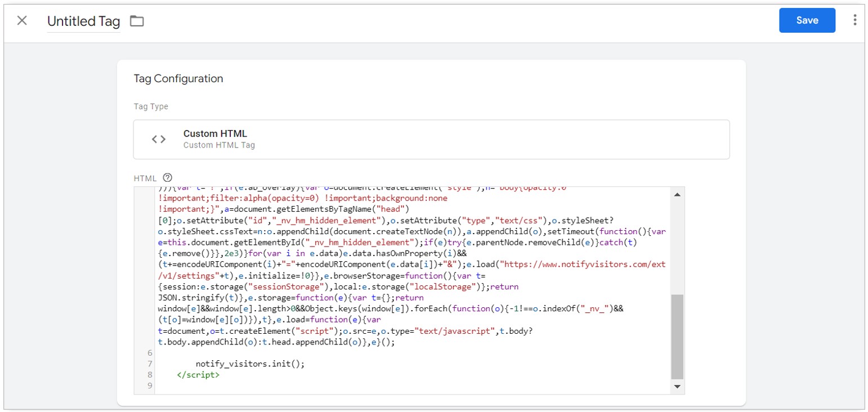The width and height of the screenshot is (868, 412).
Task: Select line number 7 in gutter
Action: click(150, 364)
